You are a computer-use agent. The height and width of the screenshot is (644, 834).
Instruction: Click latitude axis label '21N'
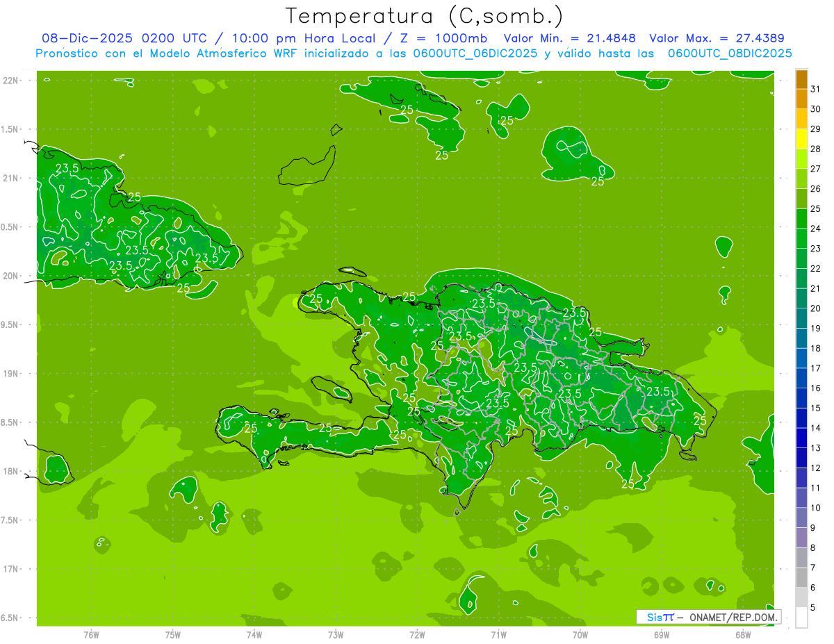(11, 179)
